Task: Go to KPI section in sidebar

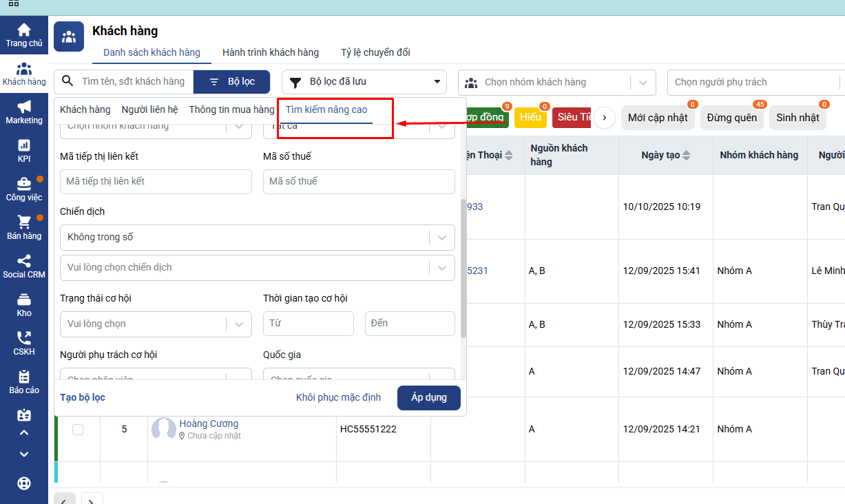Action: click(x=24, y=146)
